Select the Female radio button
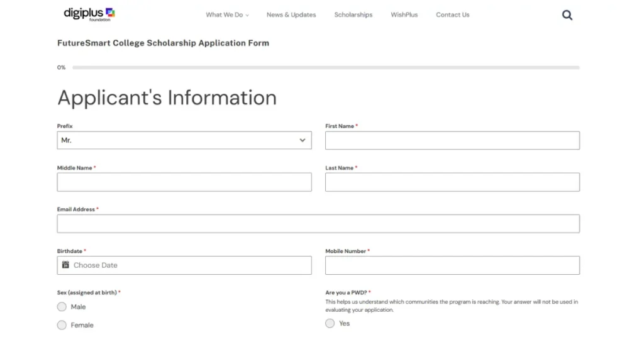 [62, 325]
